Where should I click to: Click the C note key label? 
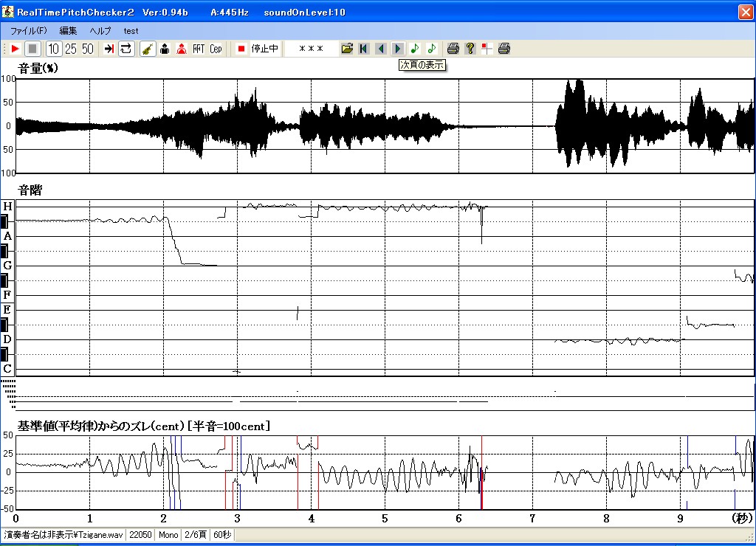[7, 369]
